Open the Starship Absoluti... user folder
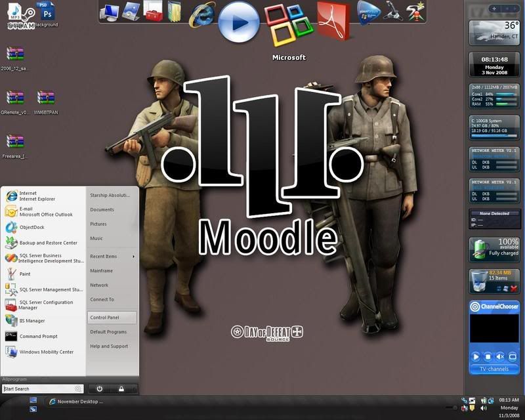Image resolution: width=525 pixels, height=420 pixels. click(112, 195)
